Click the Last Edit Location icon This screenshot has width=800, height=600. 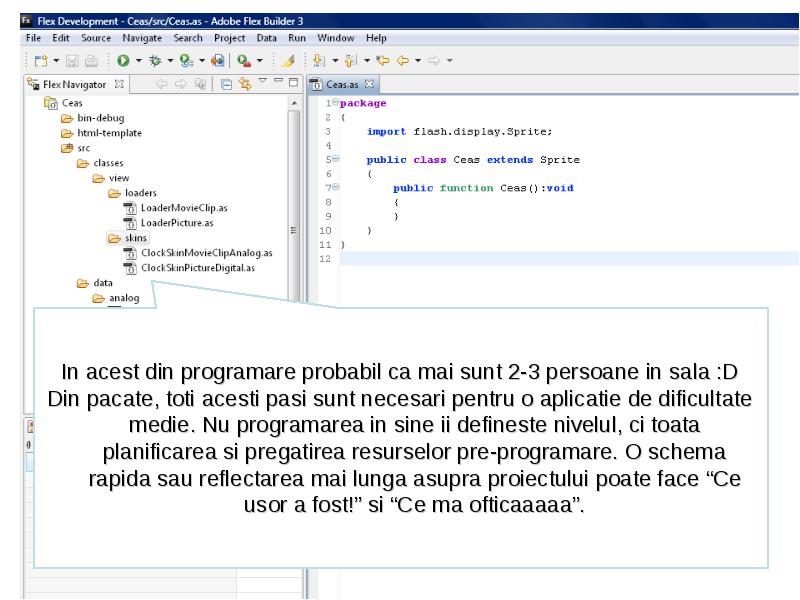click(x=383, y=61)
